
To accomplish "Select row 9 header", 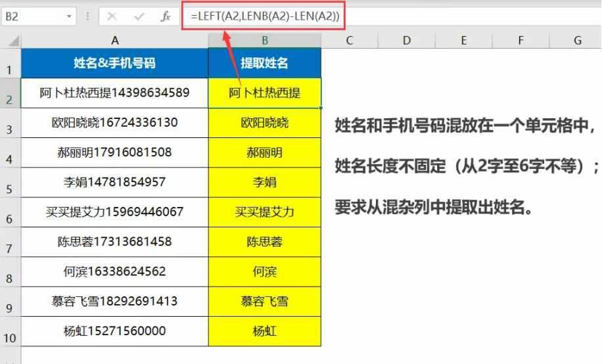I will tap(11, 302).
